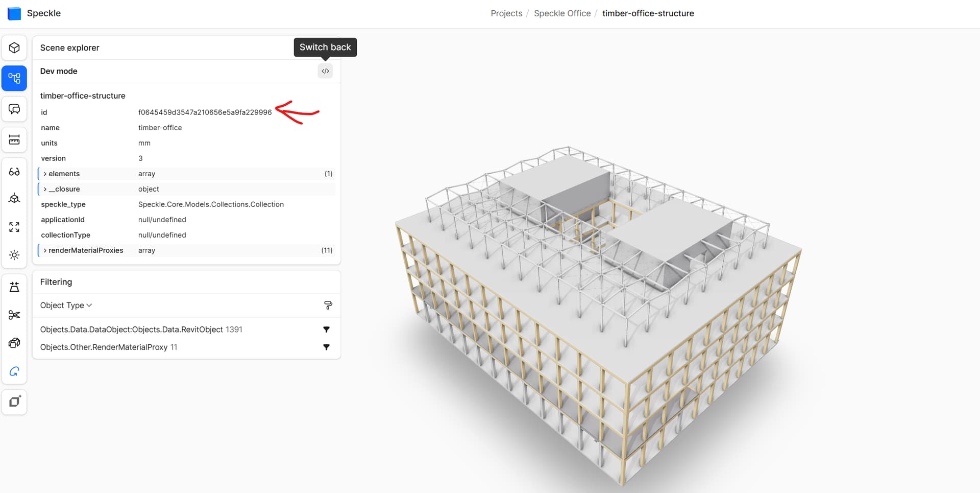Expand the renderMaterialProxies array row
The image size is (980, 493).
point(187,250)
